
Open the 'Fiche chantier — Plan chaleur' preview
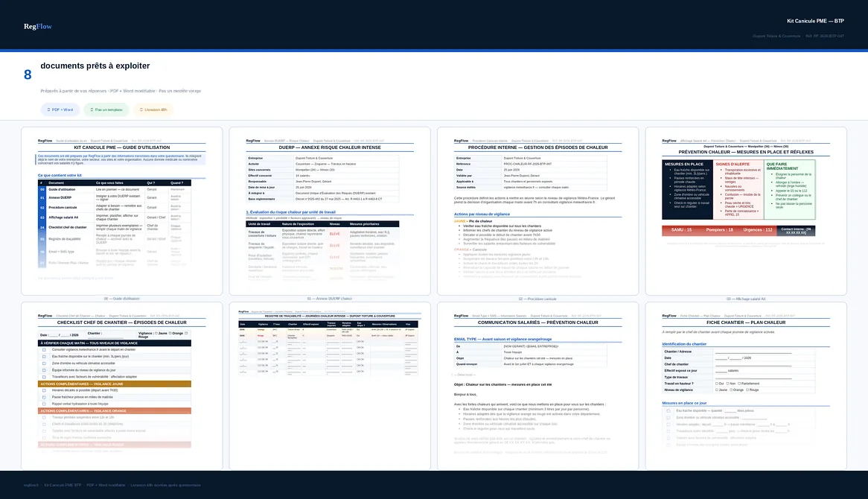point(746,386)
